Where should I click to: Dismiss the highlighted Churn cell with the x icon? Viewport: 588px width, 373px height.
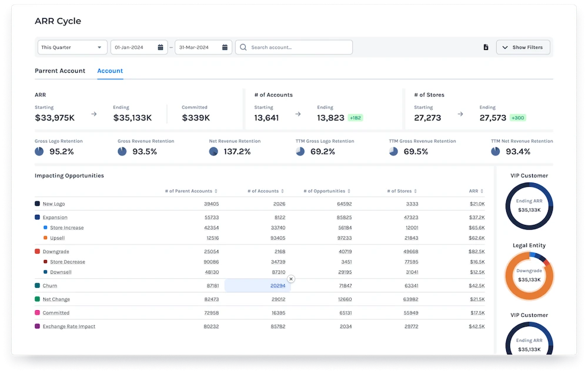pos(290,279)
